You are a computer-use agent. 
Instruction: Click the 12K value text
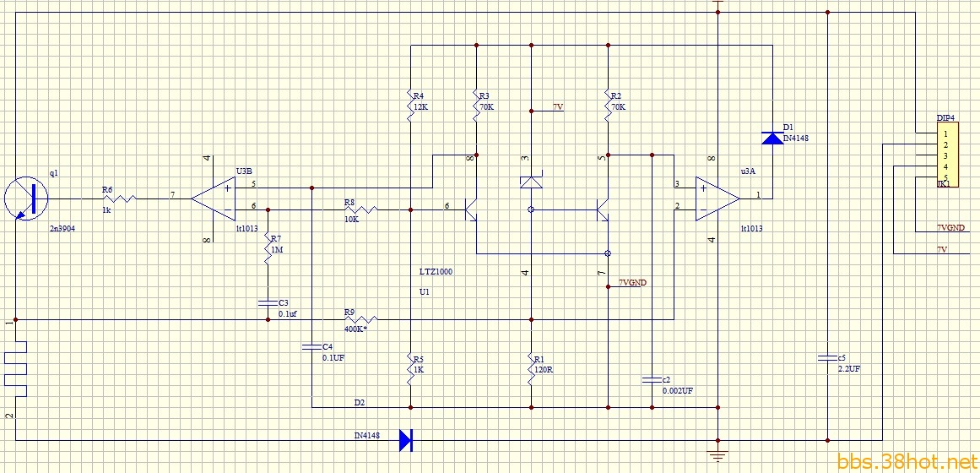coord(420,106)
